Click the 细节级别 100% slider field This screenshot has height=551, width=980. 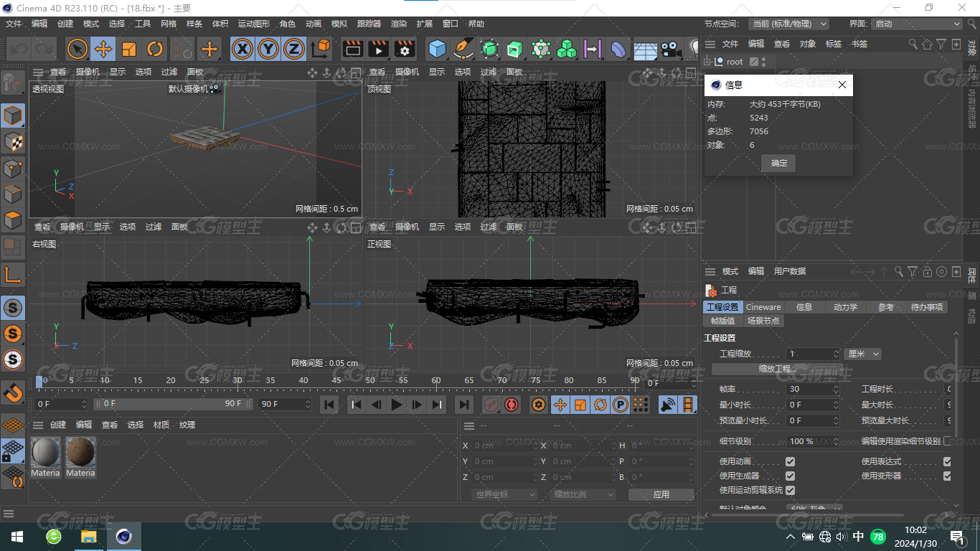tap(812, 441)
